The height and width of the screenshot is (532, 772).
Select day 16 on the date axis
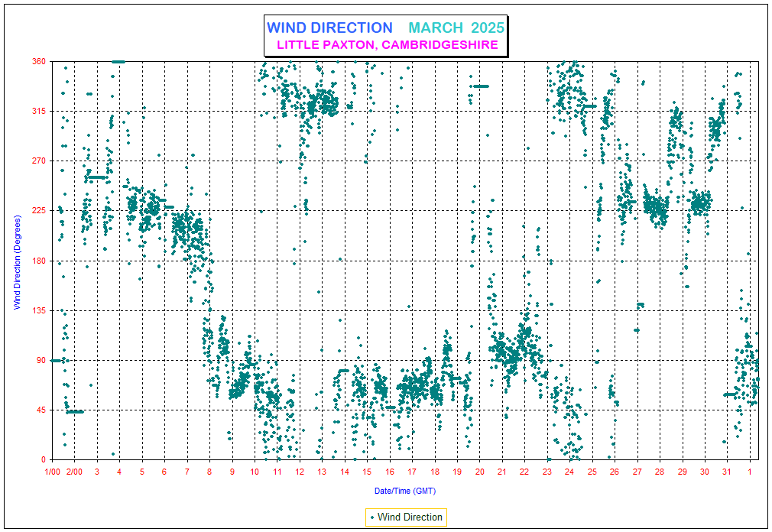click(x=390, y=472)
